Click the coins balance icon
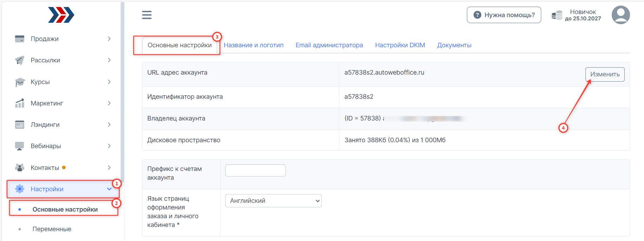Viewport: 644px width, 241px height. click(x=557, y=15)
